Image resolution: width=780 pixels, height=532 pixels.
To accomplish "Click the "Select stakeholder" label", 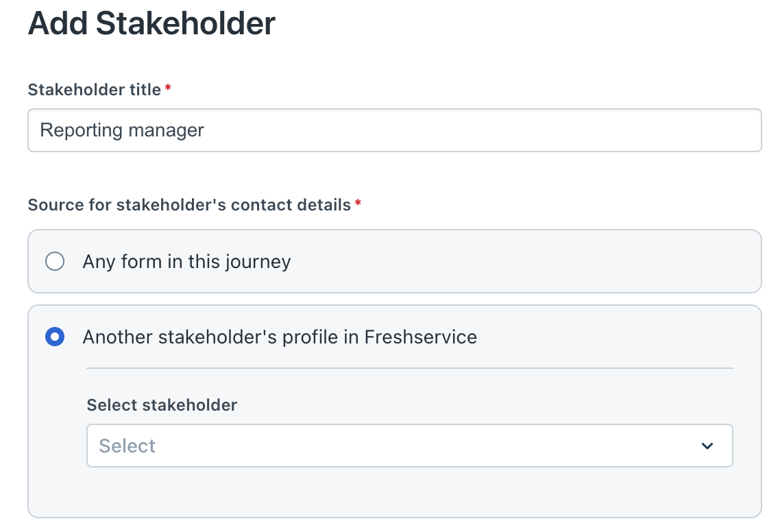I will pyautogui.click(x=162, y=405).
